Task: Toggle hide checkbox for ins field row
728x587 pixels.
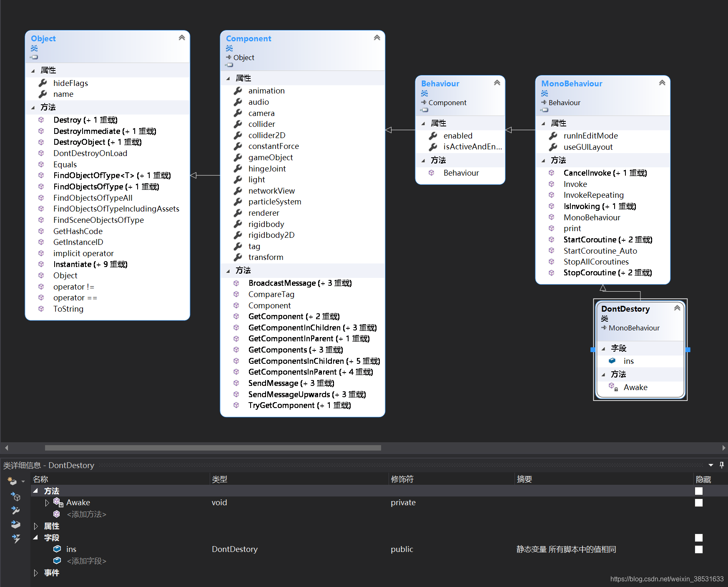Action: 699,549
